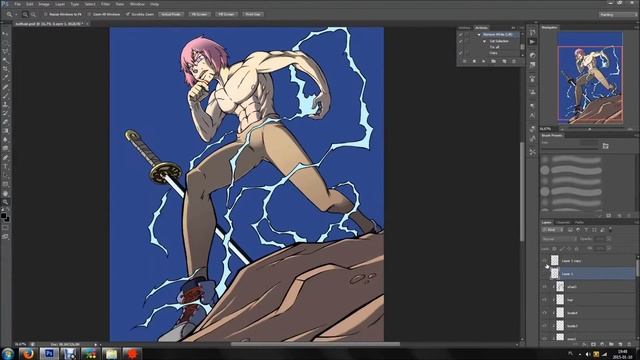Collapse the Remove White action
Screen dimensions: 640x360
pyautogui.click(x=479, y=35)
